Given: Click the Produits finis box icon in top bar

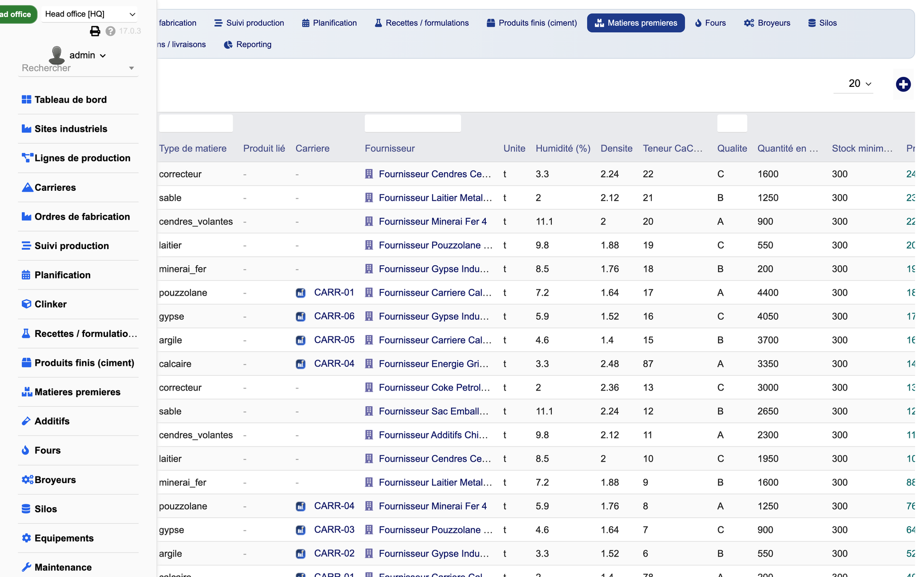Looking at the screenshot, I should pos(491,23).
